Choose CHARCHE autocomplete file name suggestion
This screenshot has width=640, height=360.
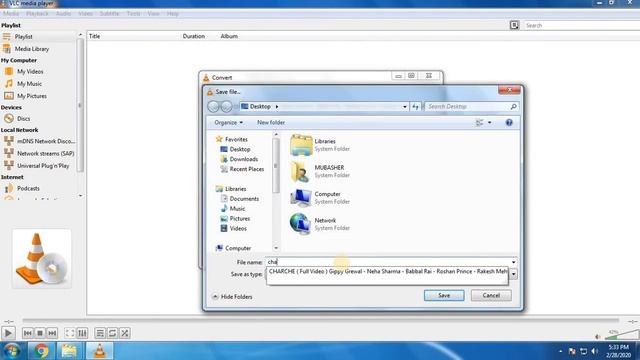coord(387,271)
